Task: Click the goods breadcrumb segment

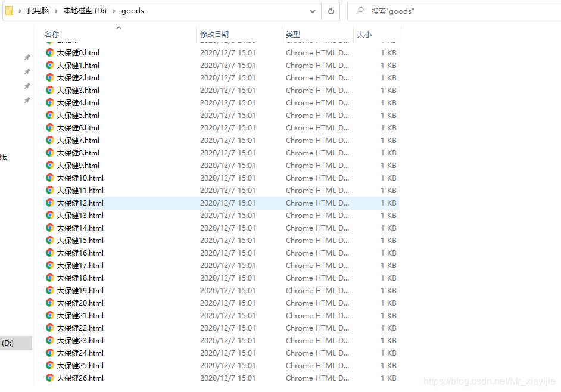Action: pyautogui.click(x=133, y=11)
